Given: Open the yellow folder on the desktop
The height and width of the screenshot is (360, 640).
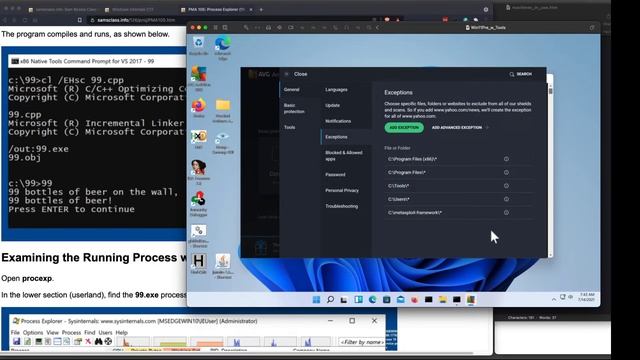Looking at the screenshot, I should tap(223, 109).
